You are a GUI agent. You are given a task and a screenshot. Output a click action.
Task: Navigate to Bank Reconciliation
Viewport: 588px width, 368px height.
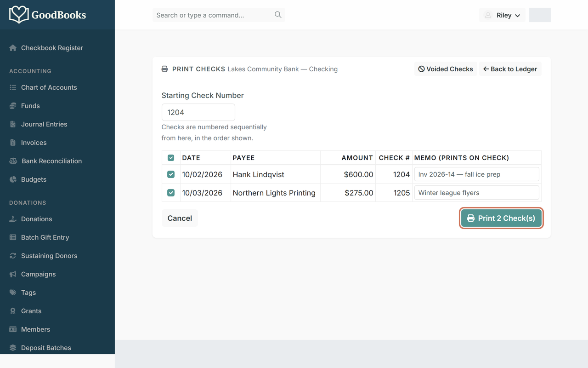click(x=57, y=161)
